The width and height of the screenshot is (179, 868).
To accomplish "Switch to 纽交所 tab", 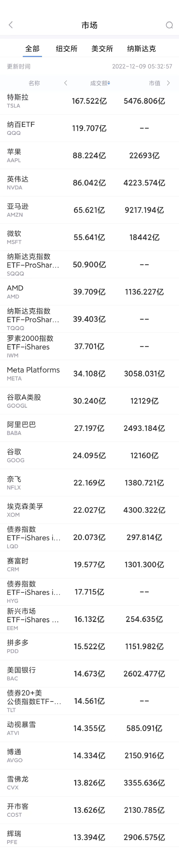I will pos(66,48).
